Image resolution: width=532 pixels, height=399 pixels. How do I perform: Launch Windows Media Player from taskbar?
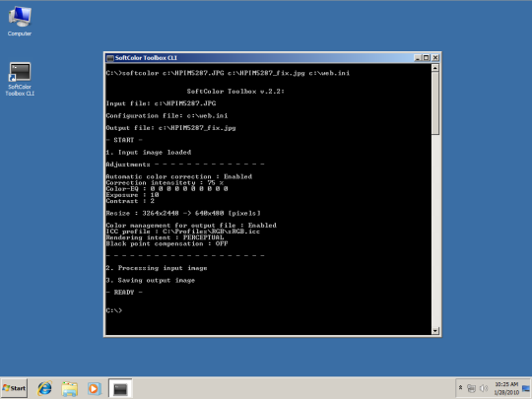click(x=94, y=388)
